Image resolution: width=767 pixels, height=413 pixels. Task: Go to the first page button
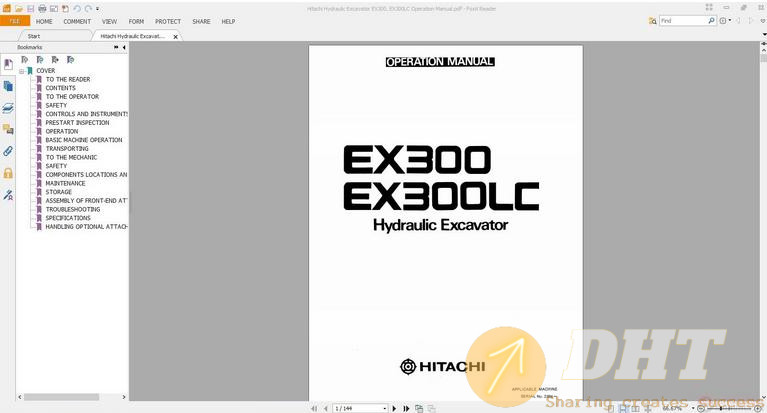[314, 408]
